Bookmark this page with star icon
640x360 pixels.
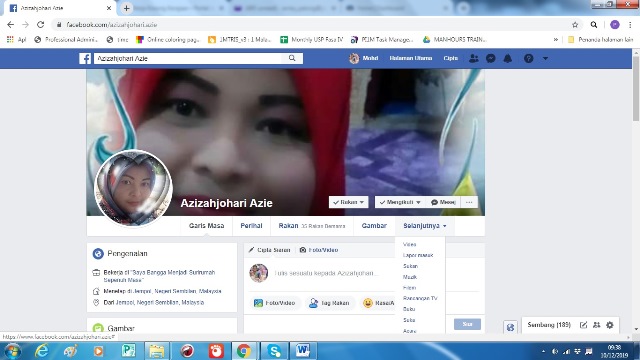575,25
